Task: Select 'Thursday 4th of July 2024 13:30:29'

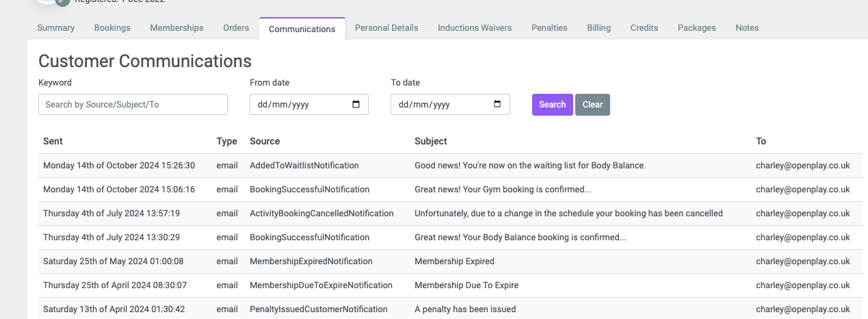Action: [111, 238]
